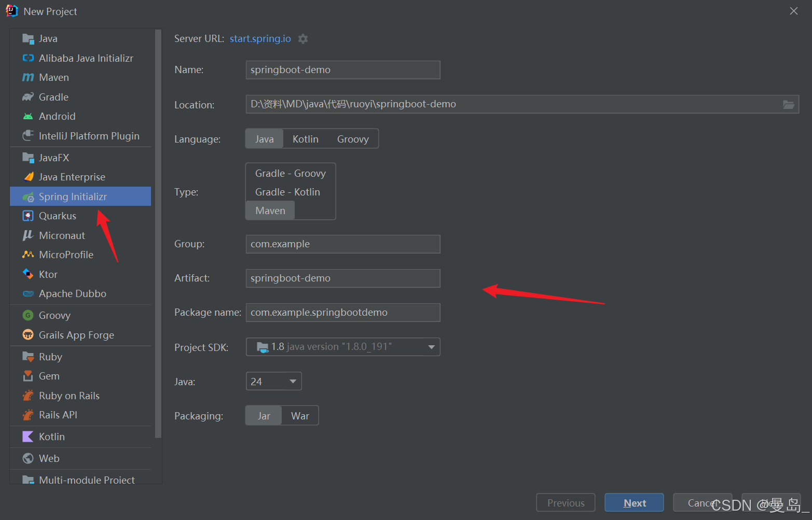Screen dimensions: 812x520
Task: Choose Maven build type
Action: point(270,210)
